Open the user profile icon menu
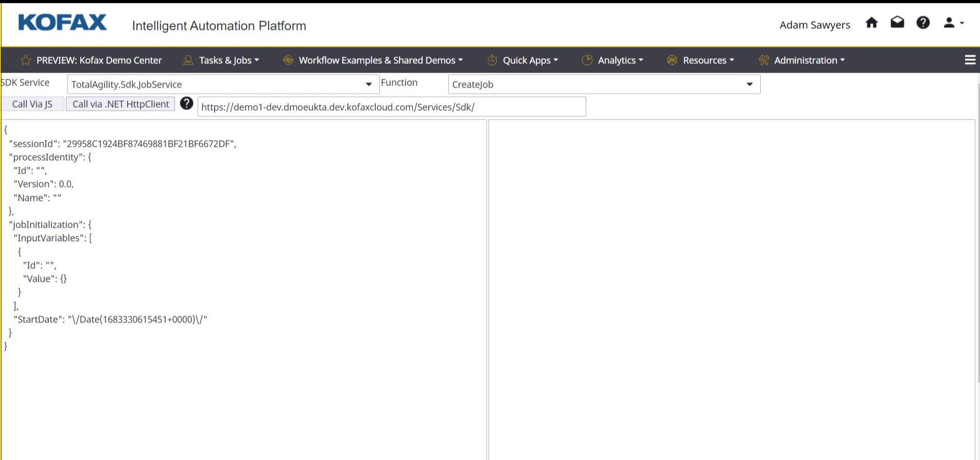 pos(952,23)
